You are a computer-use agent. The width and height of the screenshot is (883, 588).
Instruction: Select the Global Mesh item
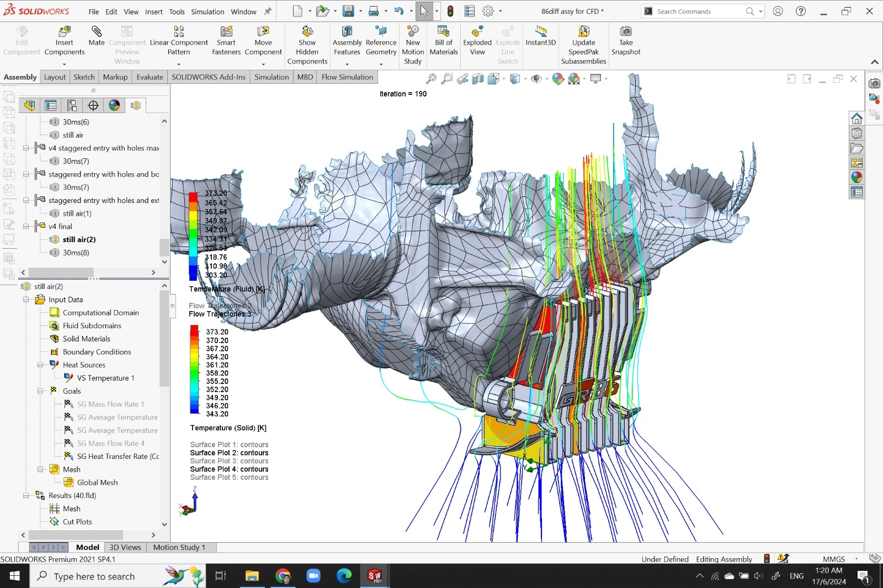(97, 483)
